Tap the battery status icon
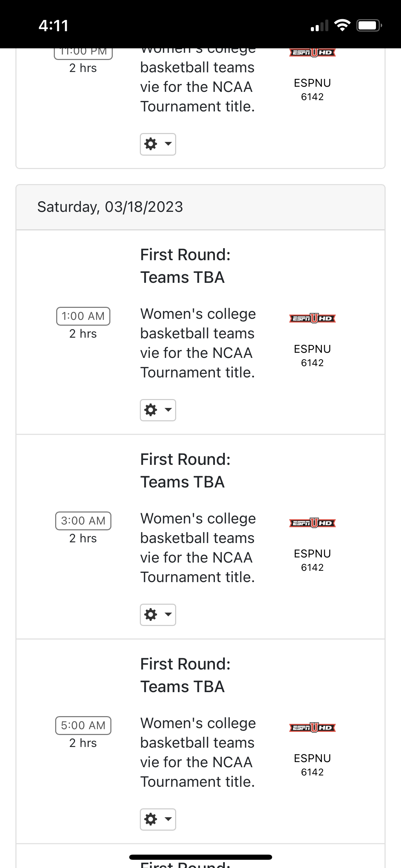 tap(369, 25)
